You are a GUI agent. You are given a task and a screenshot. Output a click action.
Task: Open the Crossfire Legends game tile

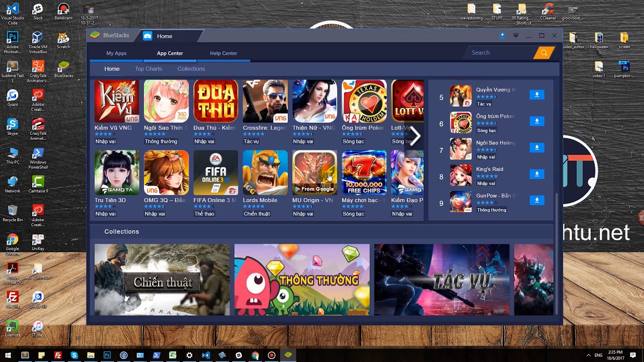point(265,101)
